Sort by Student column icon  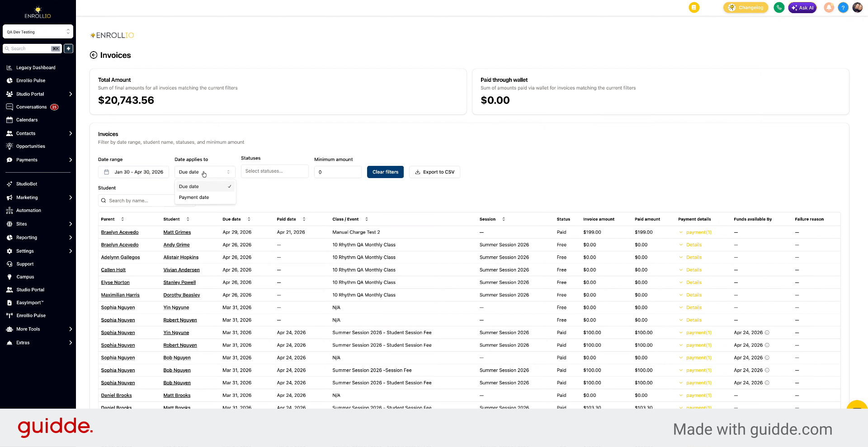point(188,219)
